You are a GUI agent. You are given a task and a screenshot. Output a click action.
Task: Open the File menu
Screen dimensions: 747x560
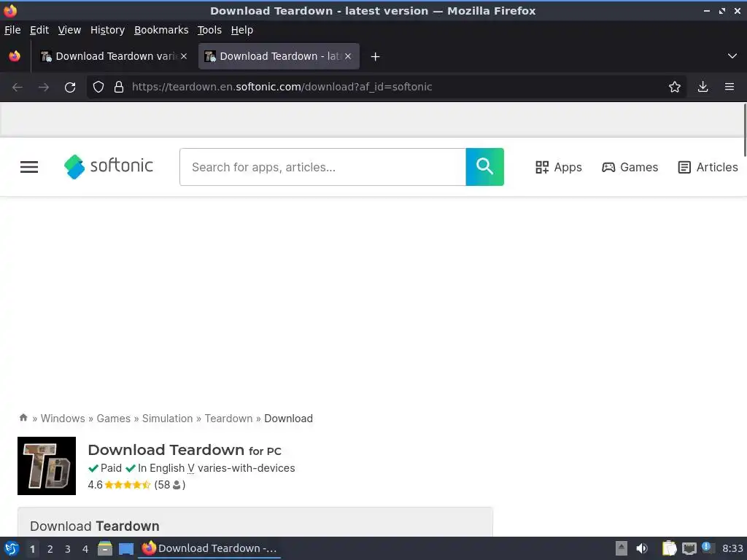point(12,30)
